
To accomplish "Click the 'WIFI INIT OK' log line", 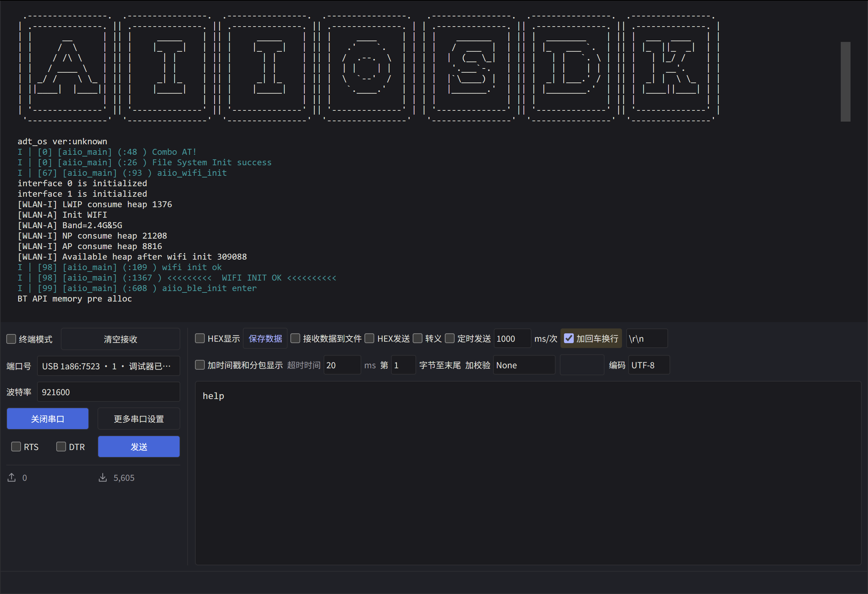I will pyautogui.click(x=177, y=277).
